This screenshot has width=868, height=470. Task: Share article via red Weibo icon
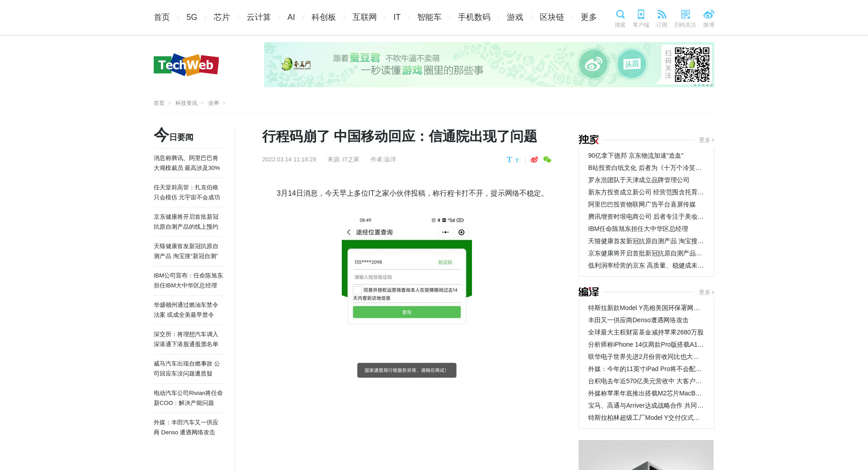(534, 160)
